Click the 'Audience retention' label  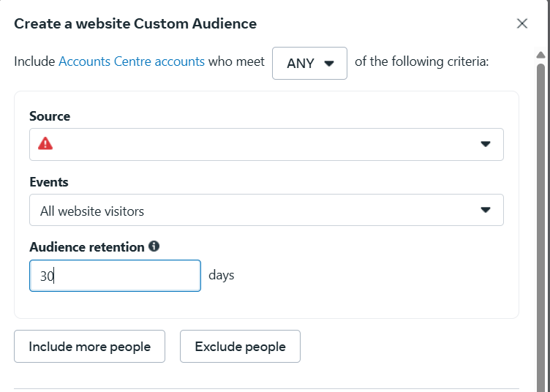click(87, 247)
